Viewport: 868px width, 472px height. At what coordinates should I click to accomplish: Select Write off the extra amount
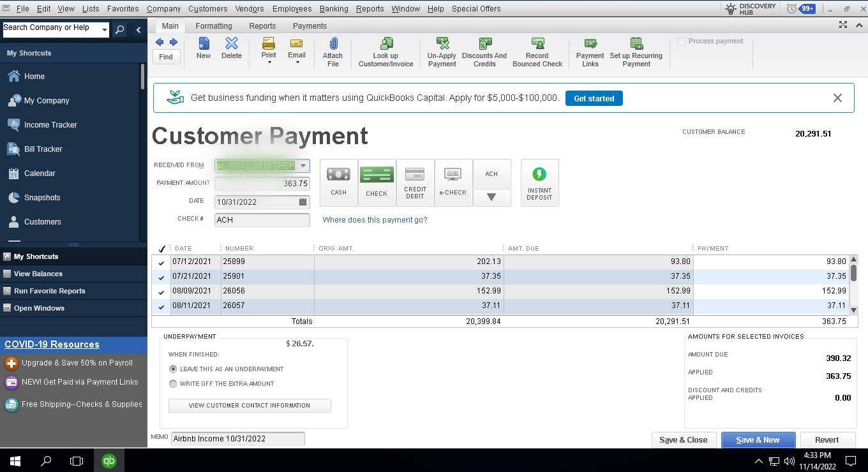(173, 384)
